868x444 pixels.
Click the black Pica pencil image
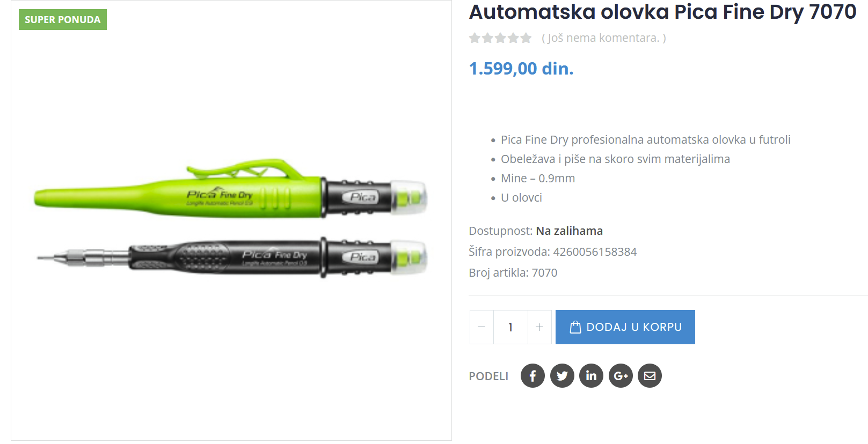[x=232, y=258]
